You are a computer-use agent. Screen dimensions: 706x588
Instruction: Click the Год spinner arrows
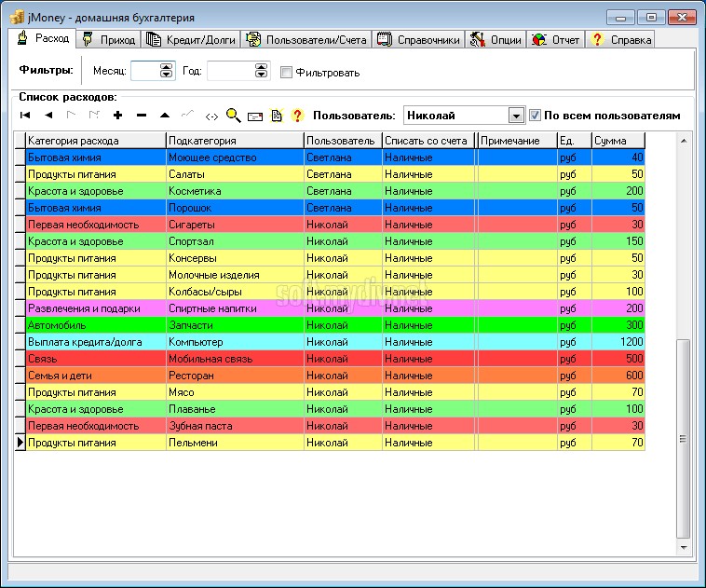(x=261, y=71)
